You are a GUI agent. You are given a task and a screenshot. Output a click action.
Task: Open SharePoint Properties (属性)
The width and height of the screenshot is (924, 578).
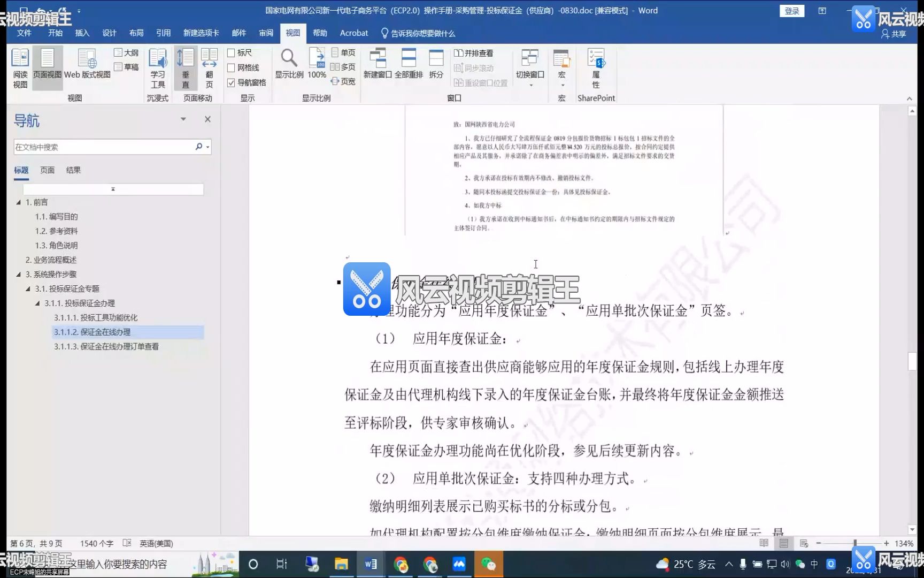596,68
